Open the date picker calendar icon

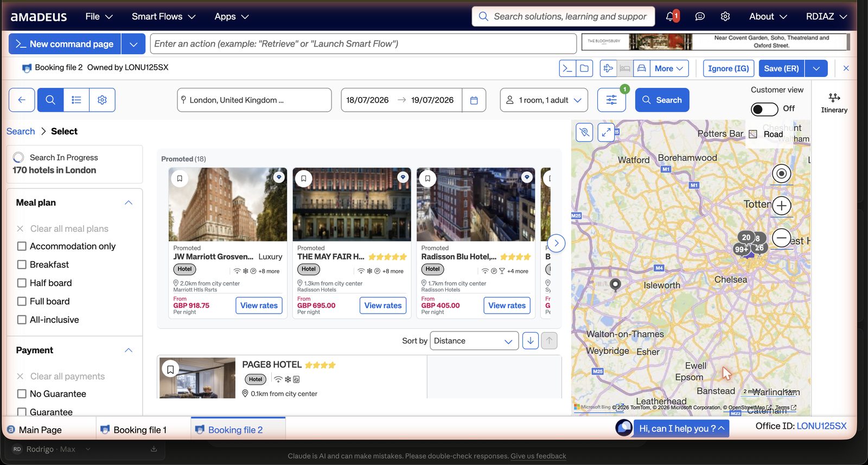(474, 100)
